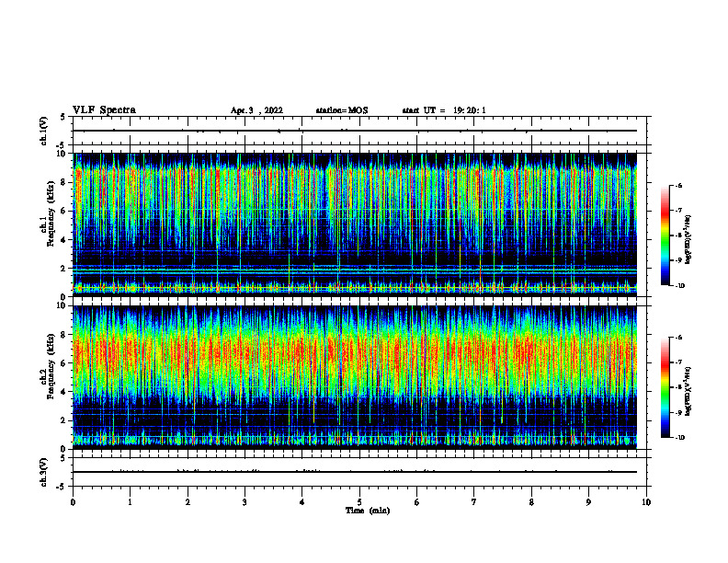
Task: Click the ch.2 colorbar log(PSD) unit label
Action: [688, 392]
